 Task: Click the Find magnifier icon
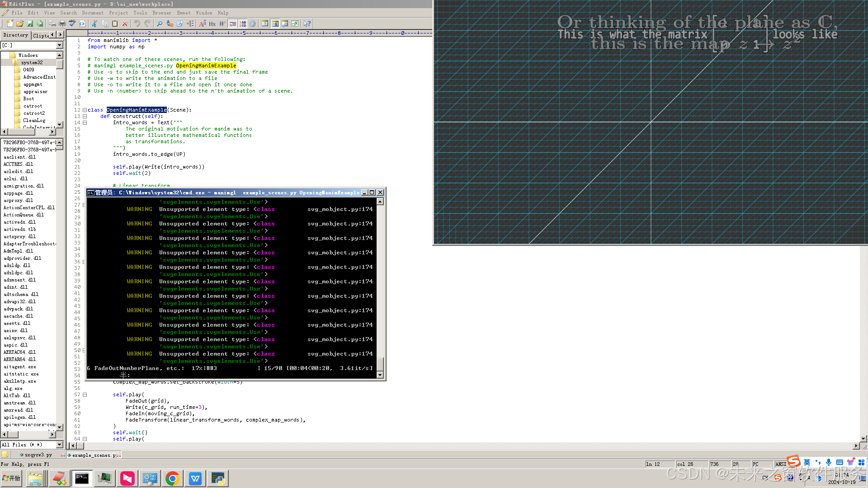pyautogui.click(x=160, y=23)
